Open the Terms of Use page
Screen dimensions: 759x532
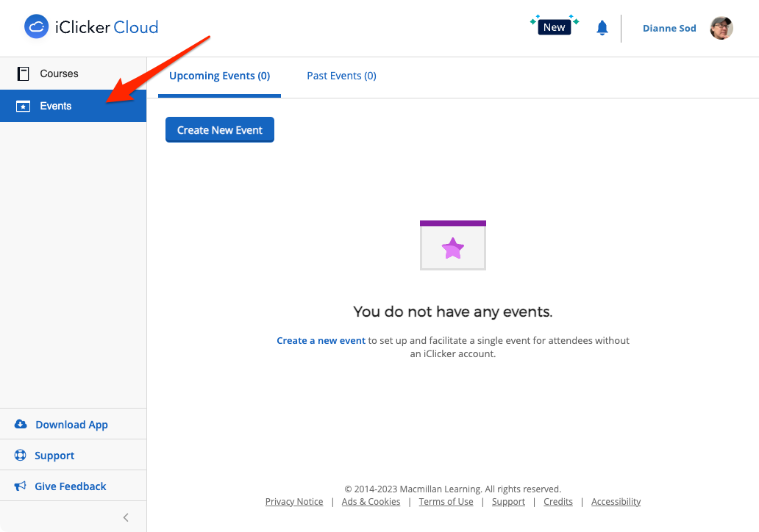pyautogui.click(x=446, y=501)
